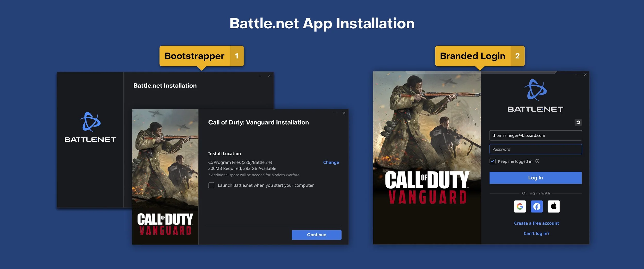Close the Battle.net Installation window
Viewport: 644px width, 269px height.
tap(269, 76)
